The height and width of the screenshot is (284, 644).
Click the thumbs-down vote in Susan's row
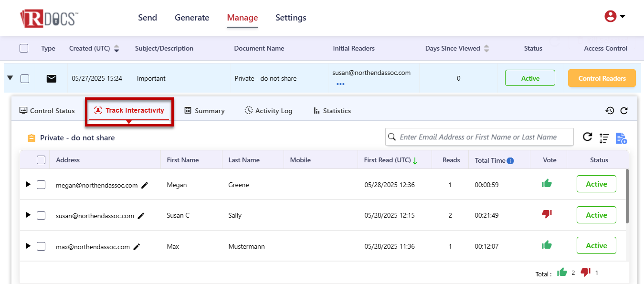pos(547,214)
